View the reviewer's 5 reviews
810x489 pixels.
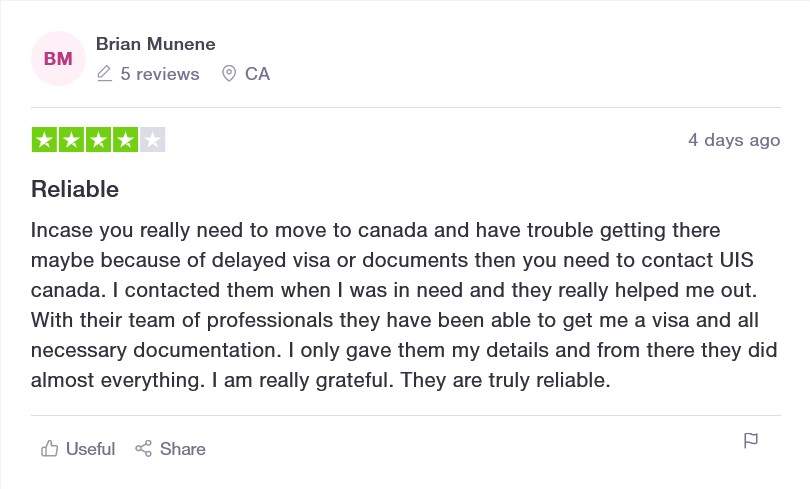[x=160, y=74]
